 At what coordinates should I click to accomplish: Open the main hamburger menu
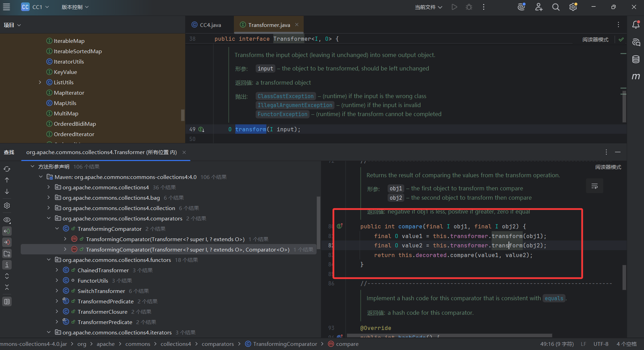click(x=7, y=7)
